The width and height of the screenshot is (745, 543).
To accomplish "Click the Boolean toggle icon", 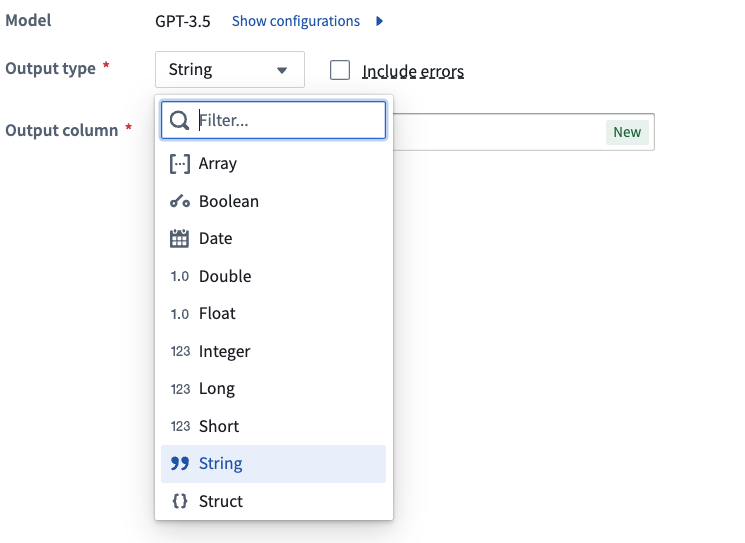I will pyautogui.click(x=180, y=201).
